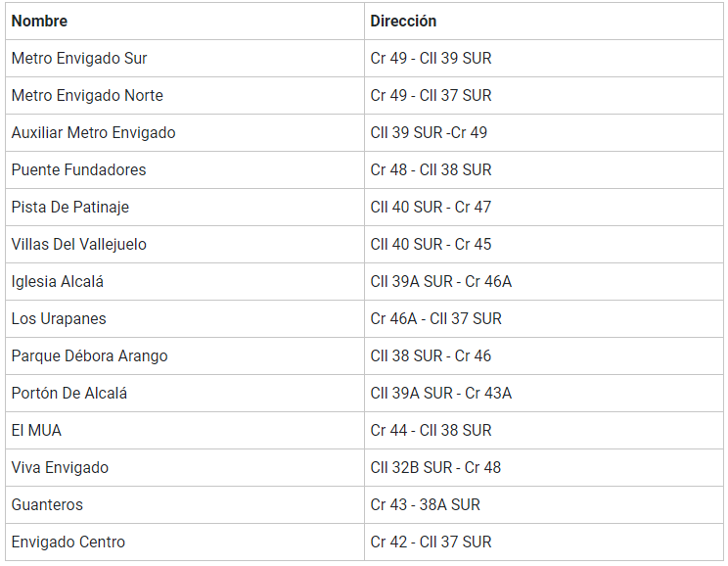Select address Cll 32B SUR - Cr 48
The image size is (728, 566).
coord(435,468)
